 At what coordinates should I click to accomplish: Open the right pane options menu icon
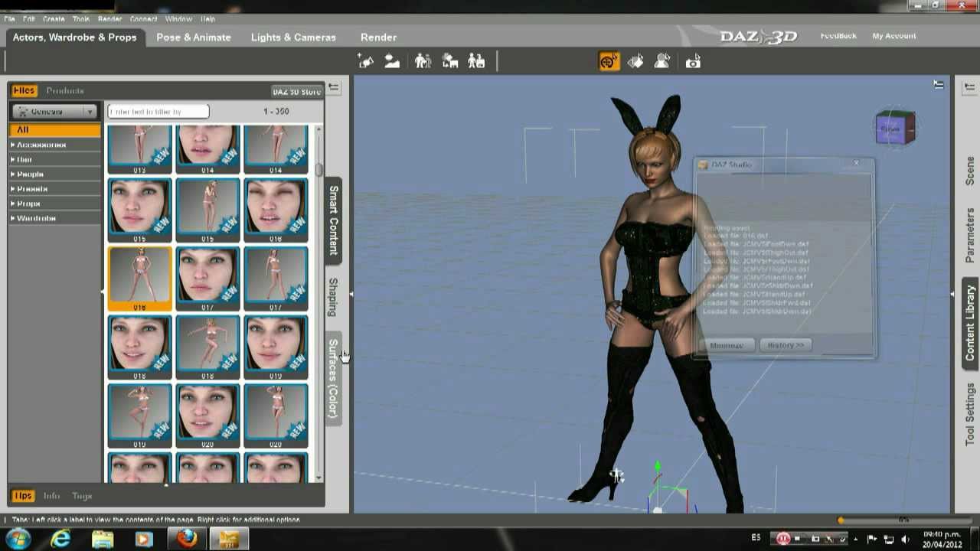coord(969,88)
